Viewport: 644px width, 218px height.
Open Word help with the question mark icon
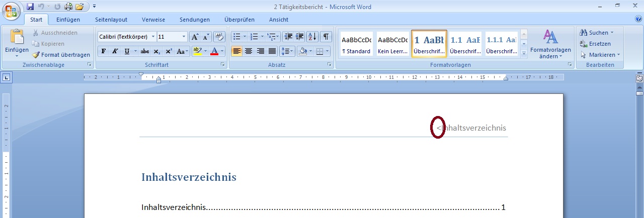pyautogui.click(x=638, y=19)
